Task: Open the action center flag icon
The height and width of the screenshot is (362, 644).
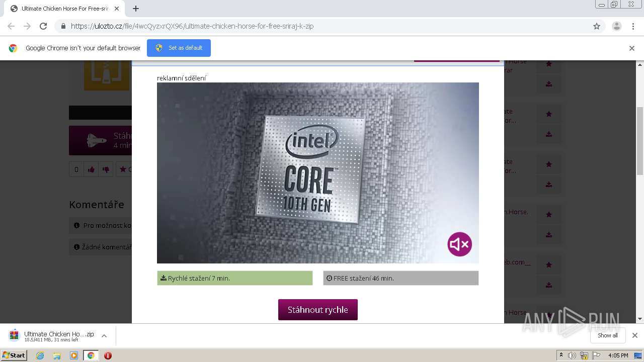Action: (x=596, y=355)
